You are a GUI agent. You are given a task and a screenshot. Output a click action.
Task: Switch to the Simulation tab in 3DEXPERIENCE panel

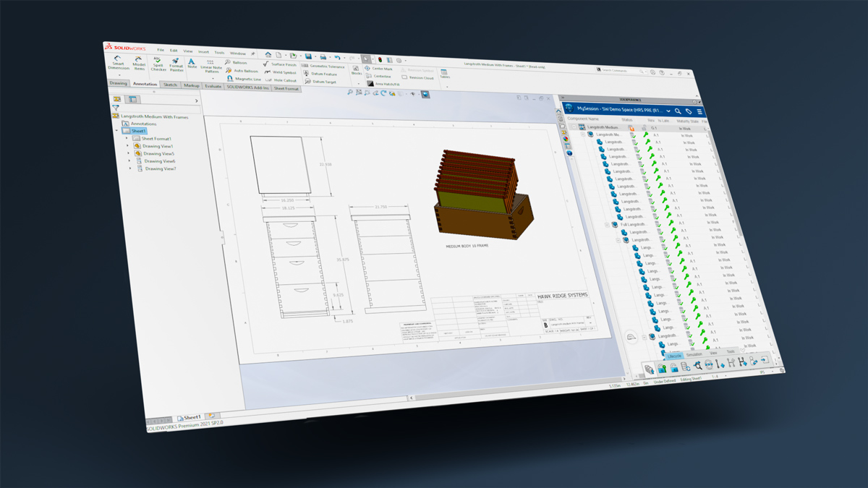(x=694, y=354)
